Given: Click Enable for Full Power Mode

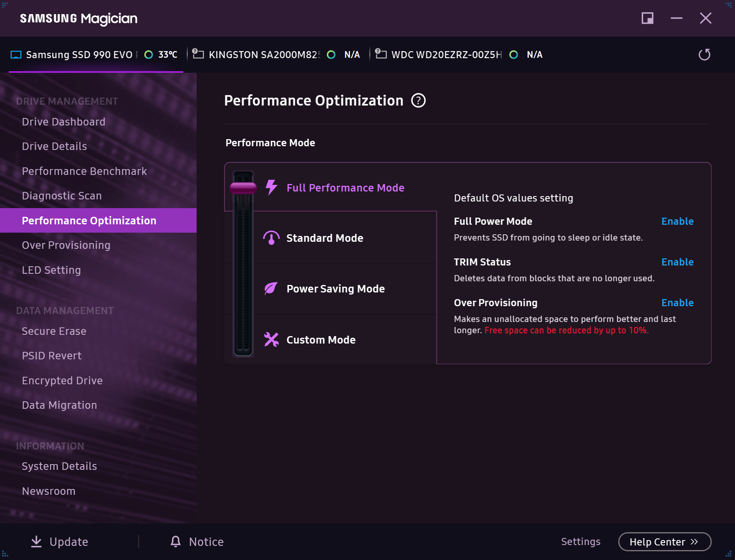Looking at the screenshot, I should pos(677,221).
